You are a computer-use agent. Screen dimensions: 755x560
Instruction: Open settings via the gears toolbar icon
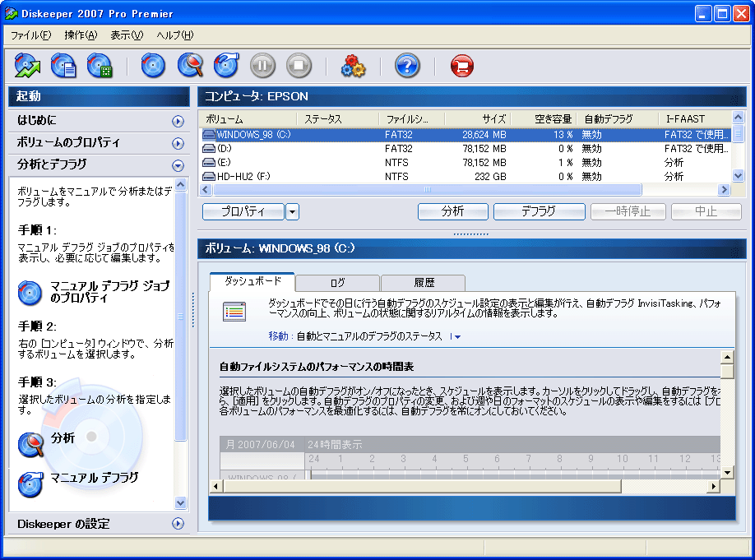point(353,66)
